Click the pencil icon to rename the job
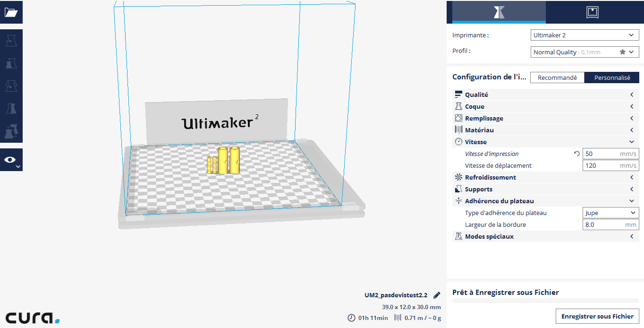Image resolution: width=644 pixels, height=328 pixels. click(x=437, y=295)
